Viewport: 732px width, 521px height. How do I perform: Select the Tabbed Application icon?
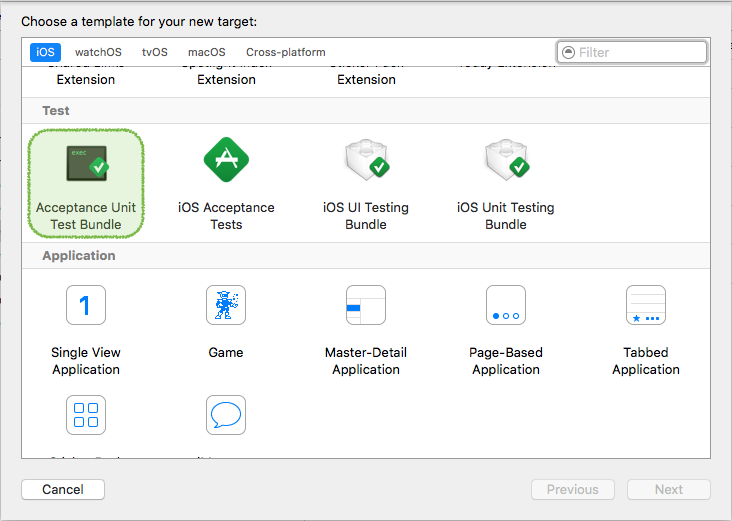(646, 305)
